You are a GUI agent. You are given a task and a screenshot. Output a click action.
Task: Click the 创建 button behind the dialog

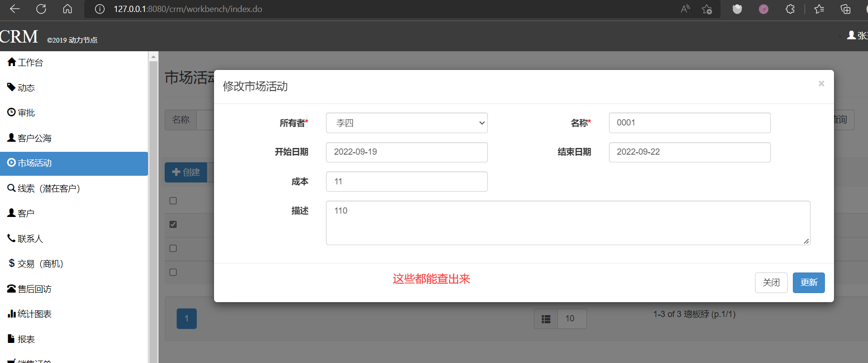pyautogui.click(x=186, y=172)
